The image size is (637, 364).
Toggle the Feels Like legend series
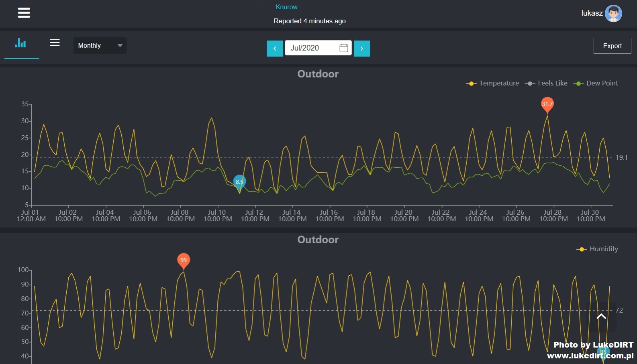click(546, 83)
